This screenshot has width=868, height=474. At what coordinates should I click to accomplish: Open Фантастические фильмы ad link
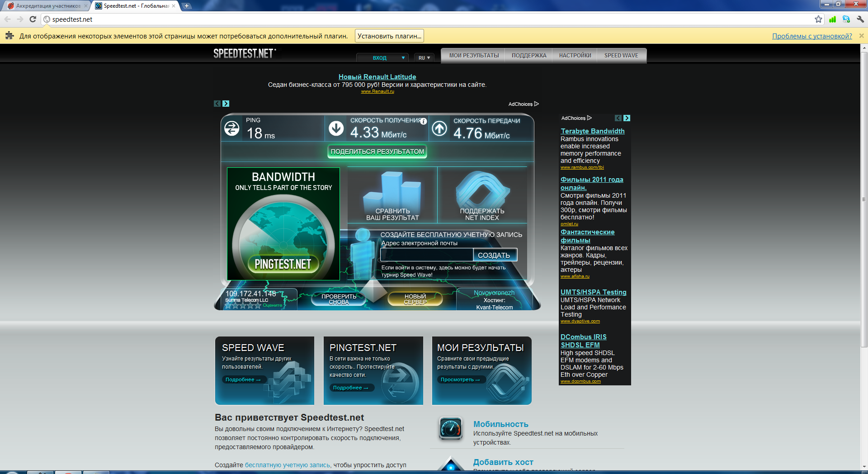point(587,236)
